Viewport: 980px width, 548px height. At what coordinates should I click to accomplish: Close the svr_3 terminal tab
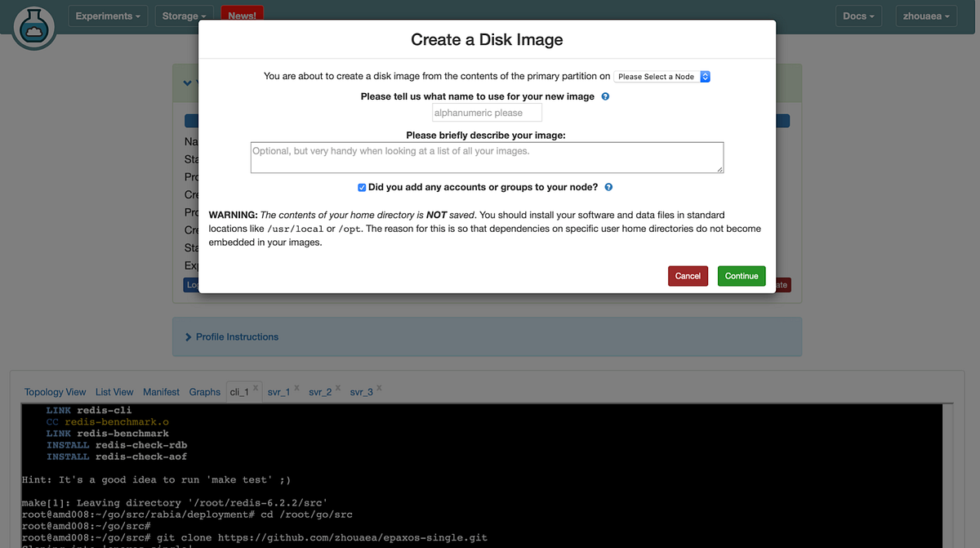coord(377,385)
